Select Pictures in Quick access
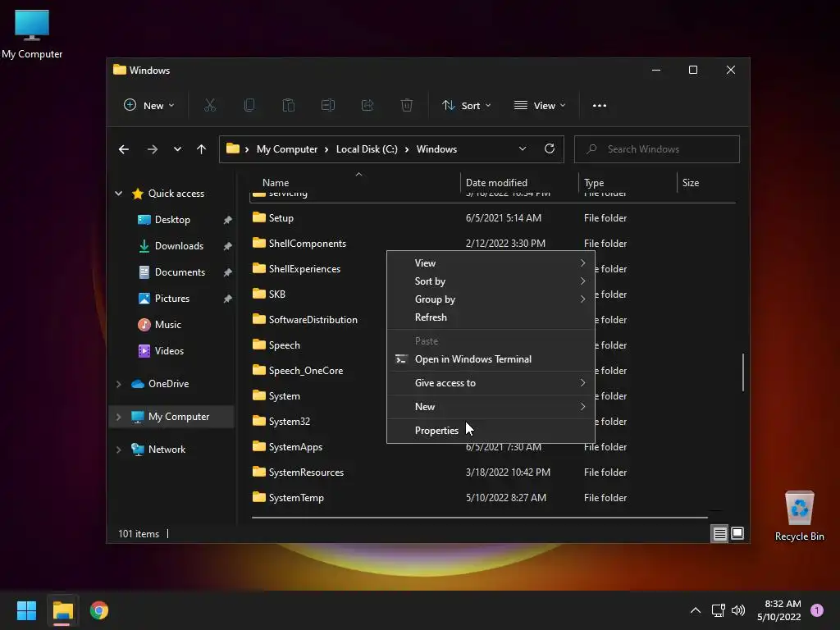Image resolution: width=840 pixels, height=630 pixels. (x=172, y=299)
